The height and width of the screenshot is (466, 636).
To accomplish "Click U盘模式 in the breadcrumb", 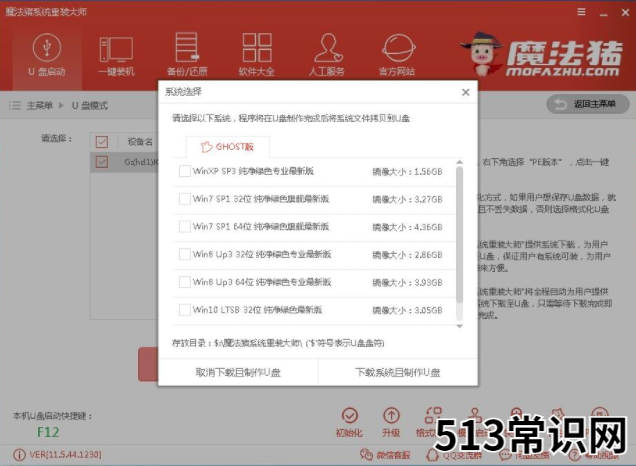I will click(90, 105).
